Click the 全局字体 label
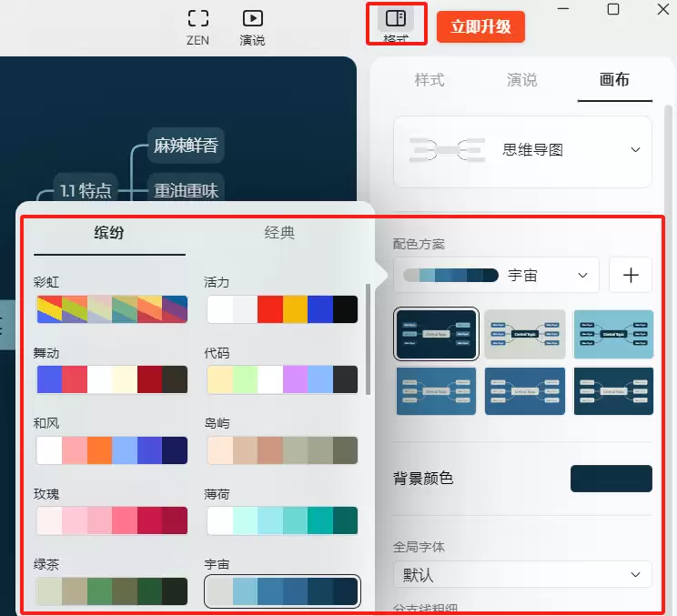The image size is (677, 616). [419, 547]
